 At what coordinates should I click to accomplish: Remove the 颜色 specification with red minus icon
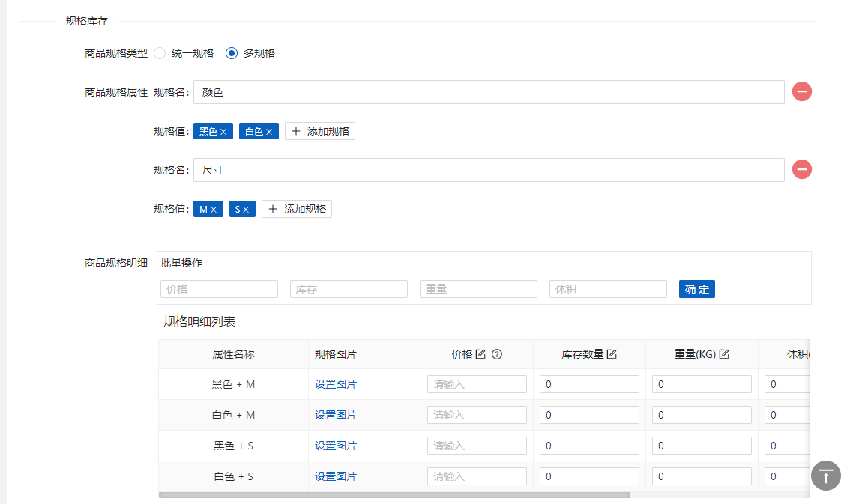(801, 92)
